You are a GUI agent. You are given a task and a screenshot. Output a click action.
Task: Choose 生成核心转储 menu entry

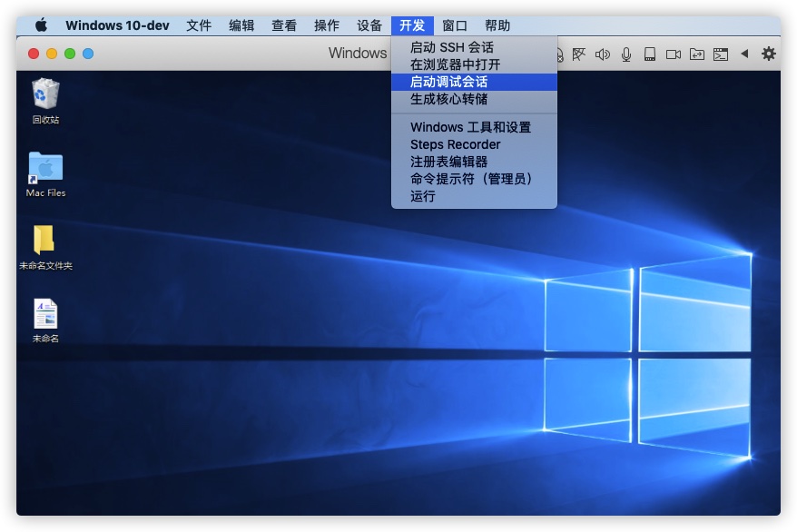[474, 99]
